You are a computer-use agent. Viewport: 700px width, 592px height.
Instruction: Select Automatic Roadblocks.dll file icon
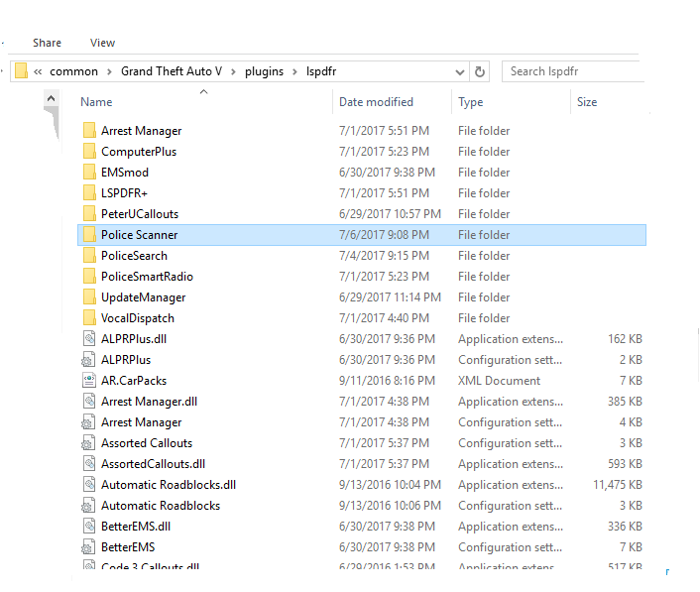tap(89, 485)
